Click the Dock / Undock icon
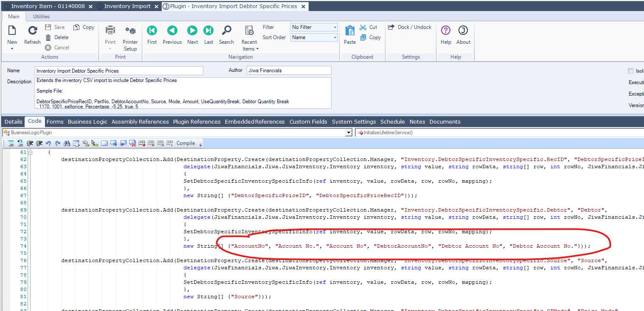 pyautogui.click(x=391, y=27)
